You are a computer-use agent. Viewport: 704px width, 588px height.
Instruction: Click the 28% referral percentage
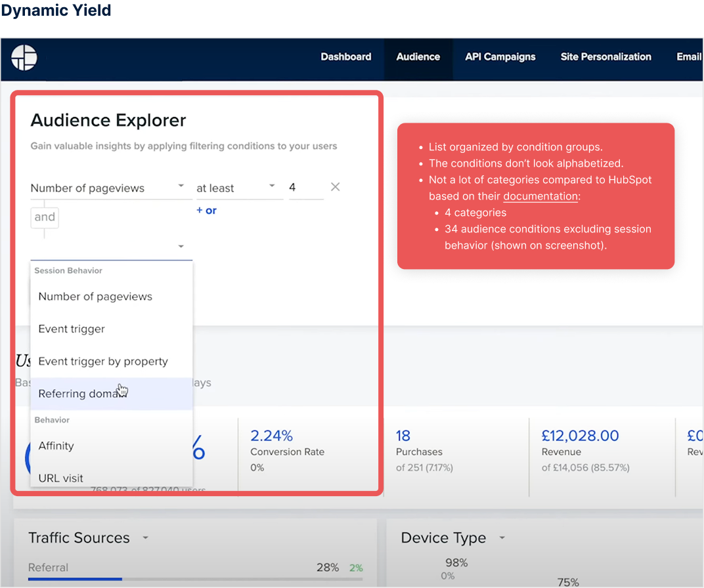328,568
